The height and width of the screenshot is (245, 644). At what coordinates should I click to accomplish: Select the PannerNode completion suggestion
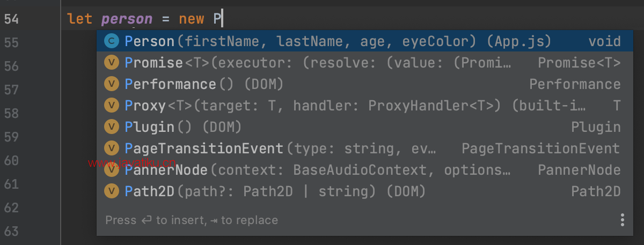click(362, 170)
